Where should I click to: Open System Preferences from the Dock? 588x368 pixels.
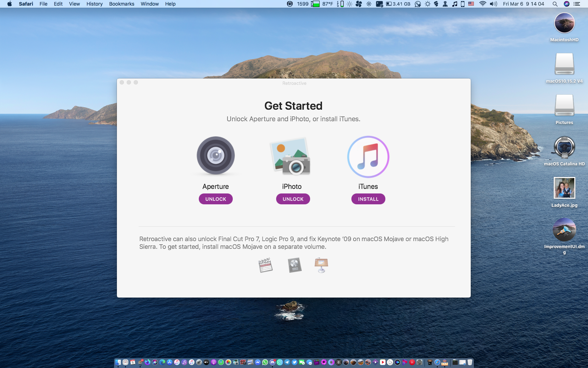pos(419,362)
